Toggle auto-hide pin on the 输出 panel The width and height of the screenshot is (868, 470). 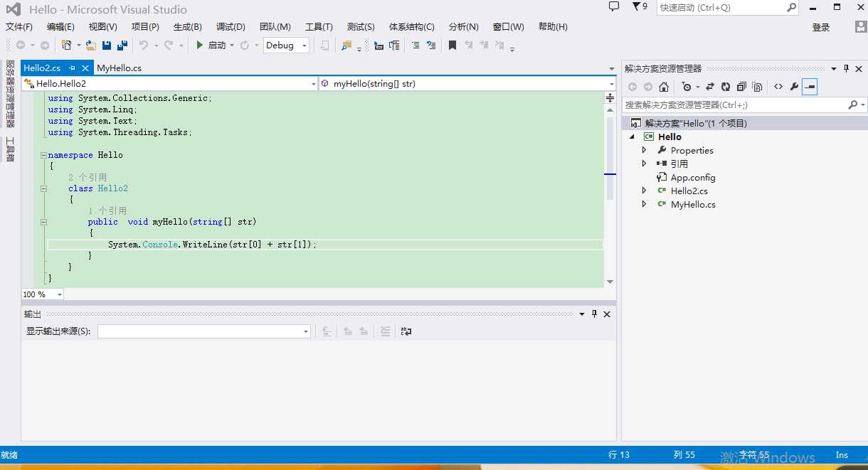595,314
